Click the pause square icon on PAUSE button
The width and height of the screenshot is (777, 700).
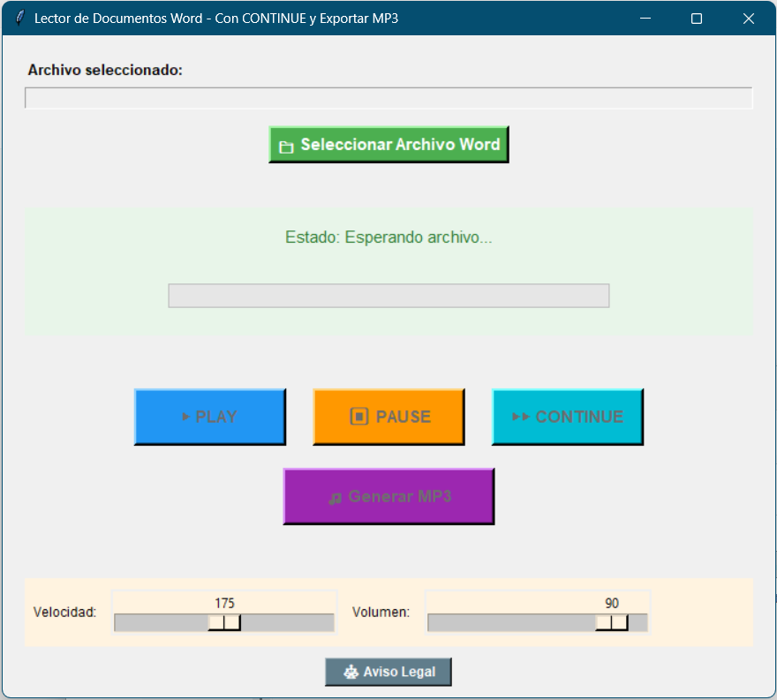359,416
